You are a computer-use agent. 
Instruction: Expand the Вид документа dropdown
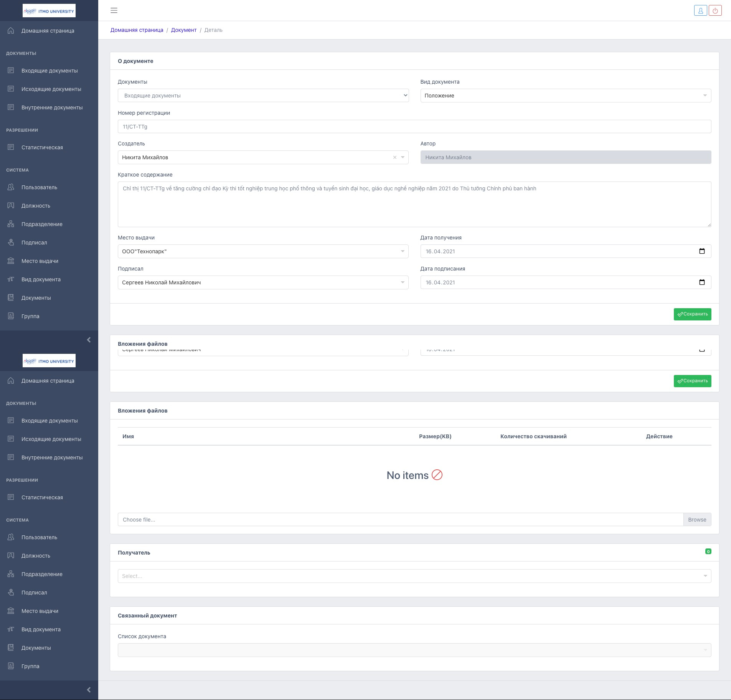coord(565,96)
